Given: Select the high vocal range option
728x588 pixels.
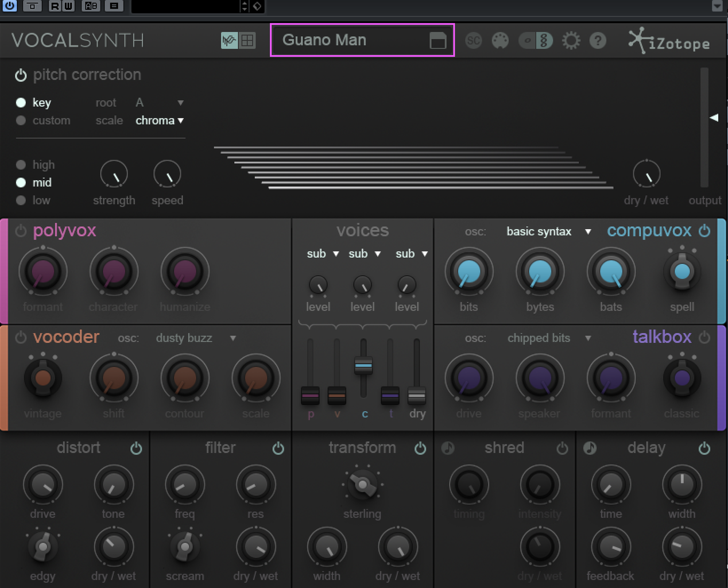Looking at the screenshot, I should coord(21,165).
